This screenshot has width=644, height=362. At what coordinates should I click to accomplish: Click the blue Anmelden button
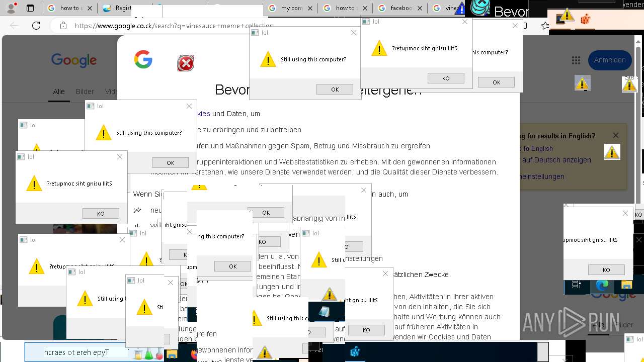pyautogui.click(x=610, y=60)
